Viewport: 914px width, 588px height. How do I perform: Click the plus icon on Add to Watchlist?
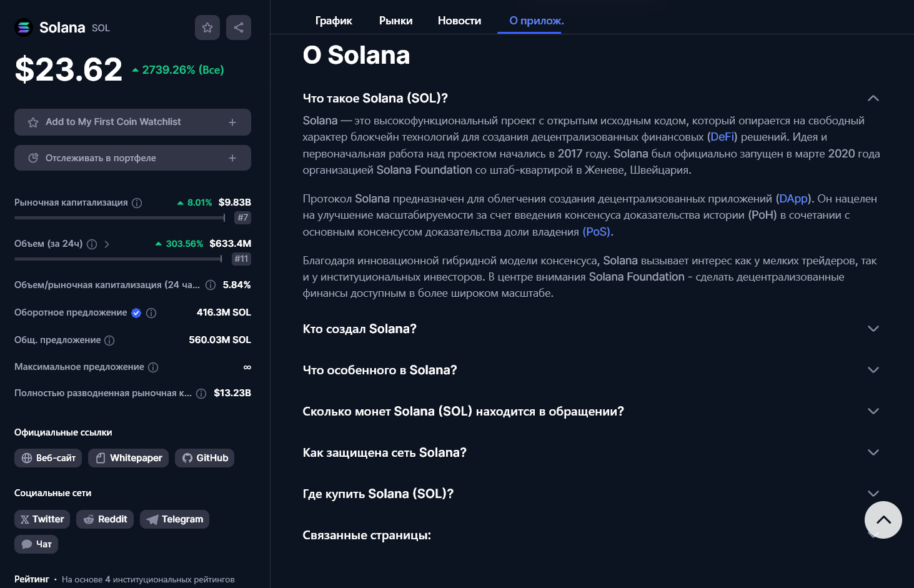pos(232,122)
